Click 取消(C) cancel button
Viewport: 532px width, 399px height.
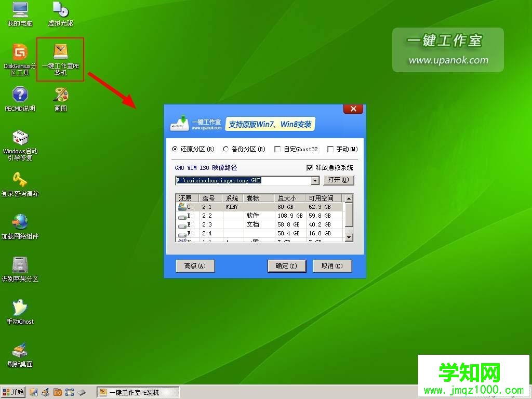(332, 266)
